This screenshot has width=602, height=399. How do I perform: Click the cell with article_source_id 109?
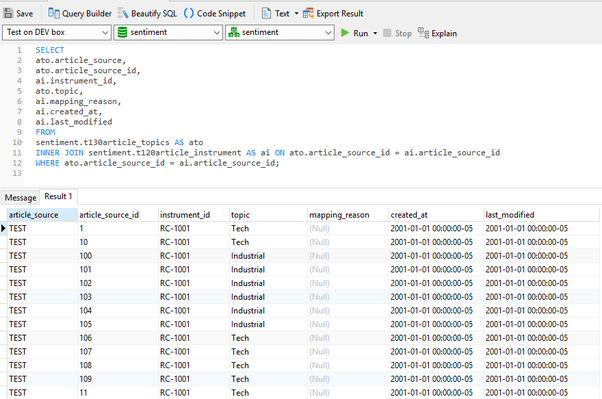118,379
